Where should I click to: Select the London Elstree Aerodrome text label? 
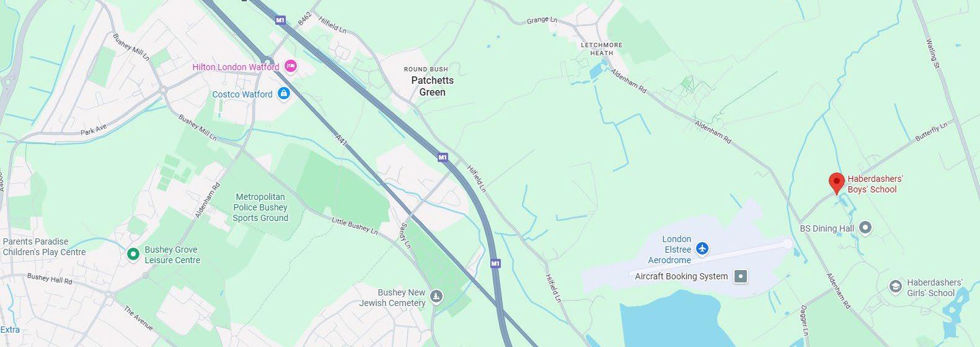(669, 250)
